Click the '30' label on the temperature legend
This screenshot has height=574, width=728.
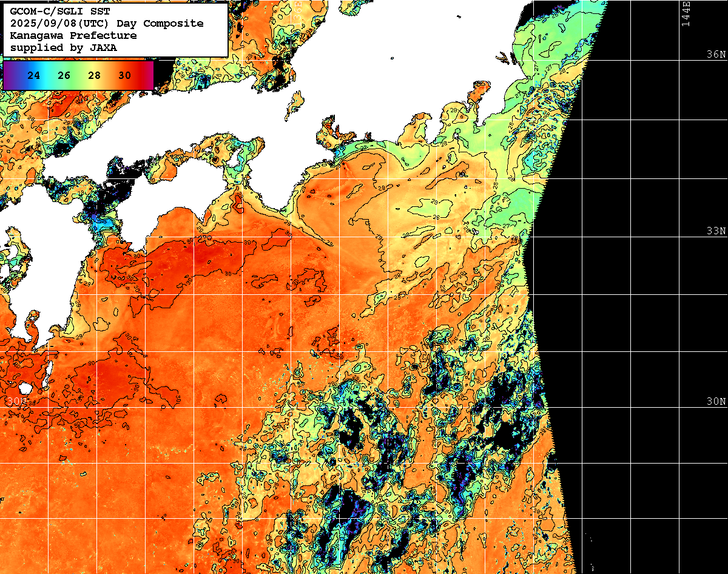tap(125, 75)
